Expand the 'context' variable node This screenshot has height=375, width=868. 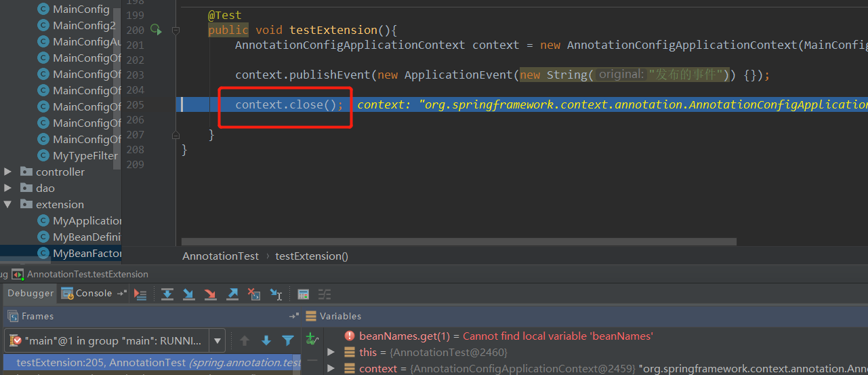tap(331, 368)
